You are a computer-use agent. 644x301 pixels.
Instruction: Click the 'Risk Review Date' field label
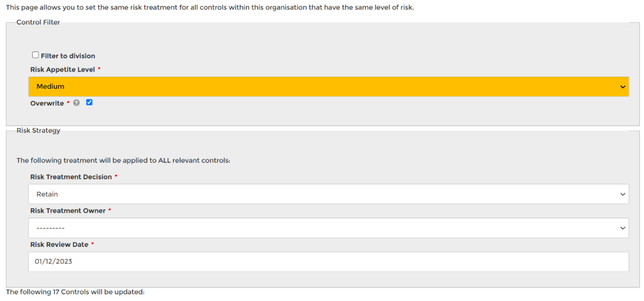tap(59, 244)
